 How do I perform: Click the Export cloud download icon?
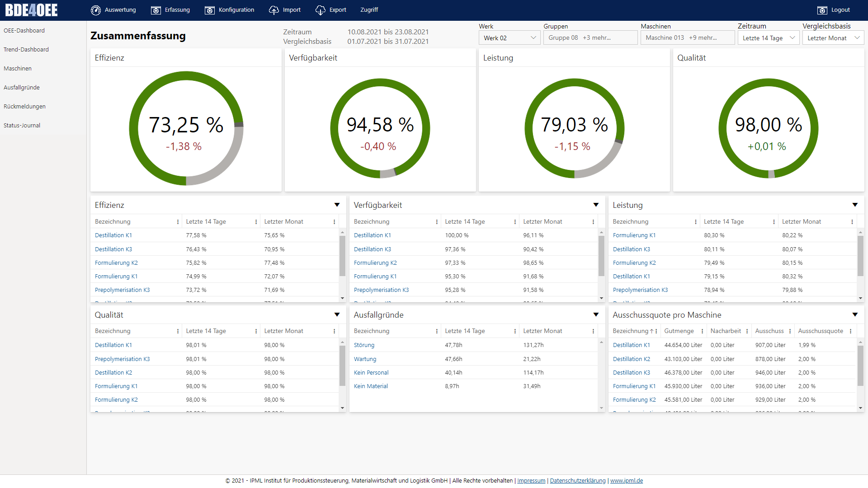pos(321,10)
